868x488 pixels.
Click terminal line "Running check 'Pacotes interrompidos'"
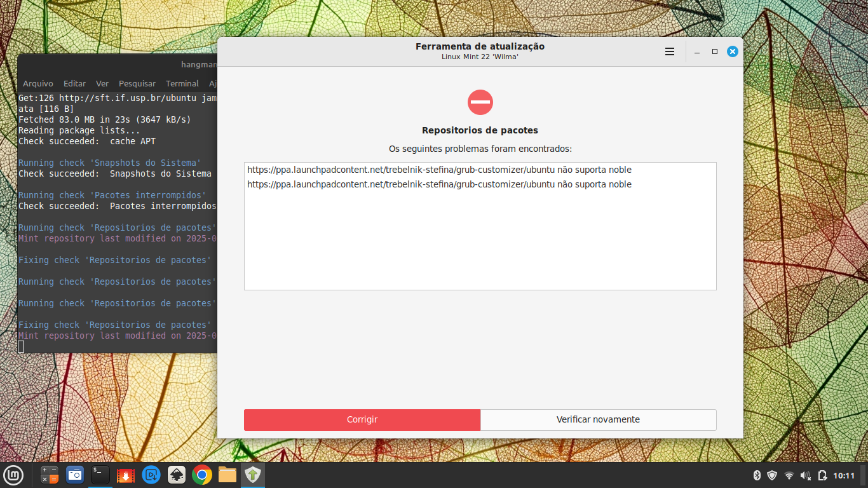click(x=112, y=195)
